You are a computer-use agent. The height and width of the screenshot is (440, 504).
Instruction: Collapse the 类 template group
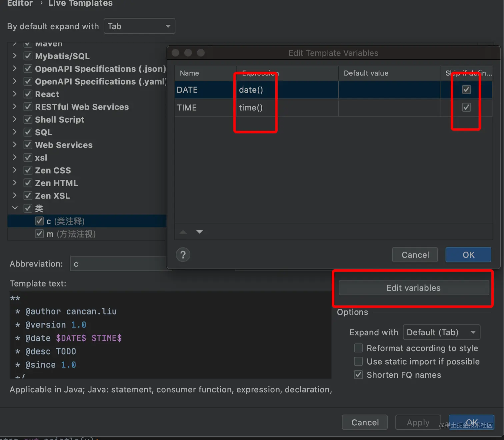click(15, 208)
